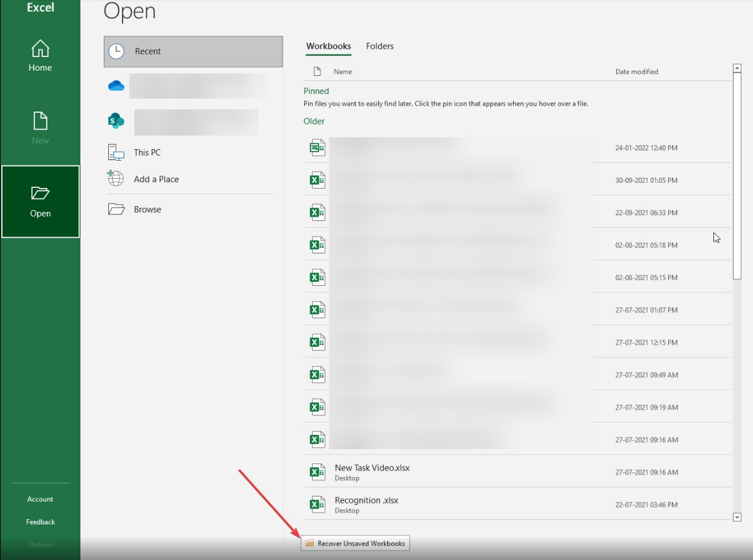
Task: Switch to the Workbooks tab
Action: pyautogui.click(x=328, y=46)
